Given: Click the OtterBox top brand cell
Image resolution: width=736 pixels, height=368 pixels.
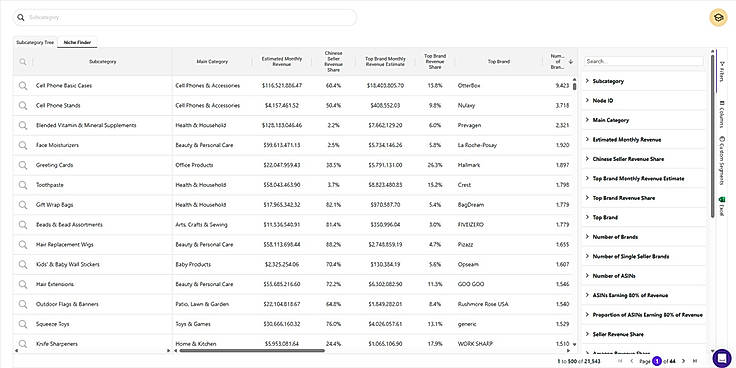Looking at the screenshot, I should (x=469, y=86).
